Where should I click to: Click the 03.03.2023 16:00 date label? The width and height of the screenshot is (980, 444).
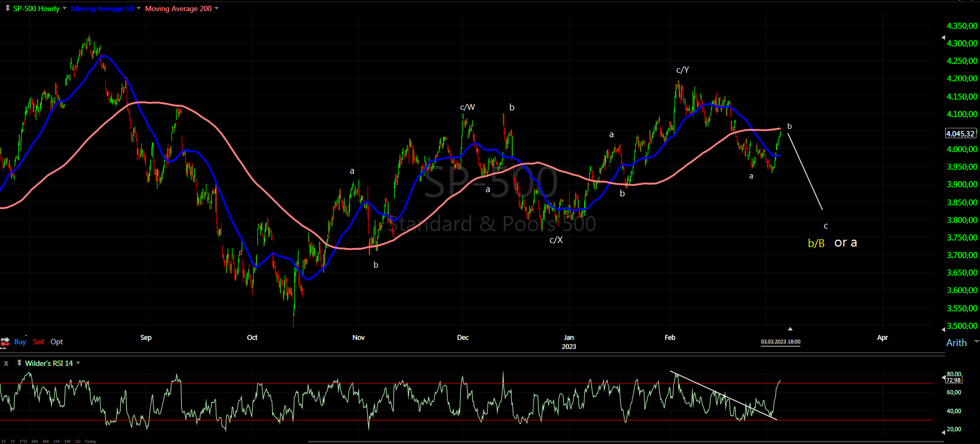pyautogui.click(x=780, y=342)
